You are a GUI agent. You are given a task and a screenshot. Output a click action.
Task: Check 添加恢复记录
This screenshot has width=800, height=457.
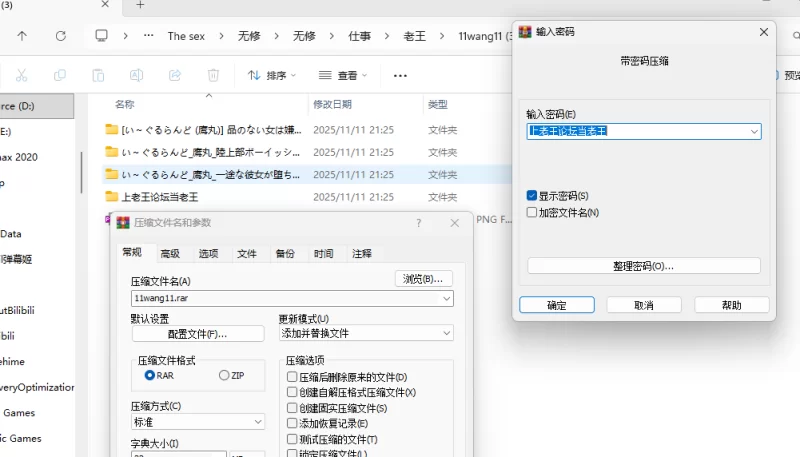point(292,423)
